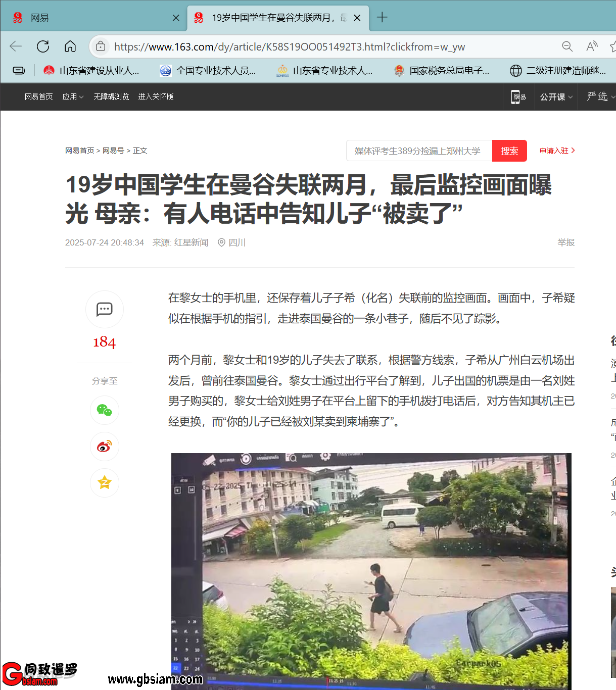The width and height of the screenshot is (616, 690).
Task: Click the zoom magnifier in address bar
Action: pos(567,46)
